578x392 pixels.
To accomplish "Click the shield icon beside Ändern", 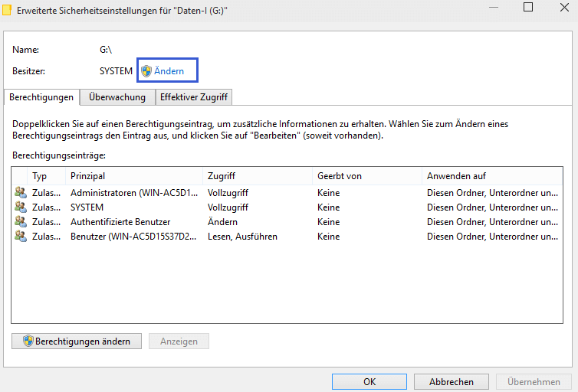I will (146, 70).
